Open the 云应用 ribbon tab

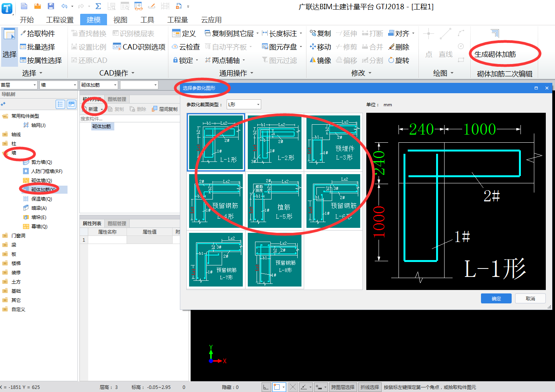[x=211, y=20]
